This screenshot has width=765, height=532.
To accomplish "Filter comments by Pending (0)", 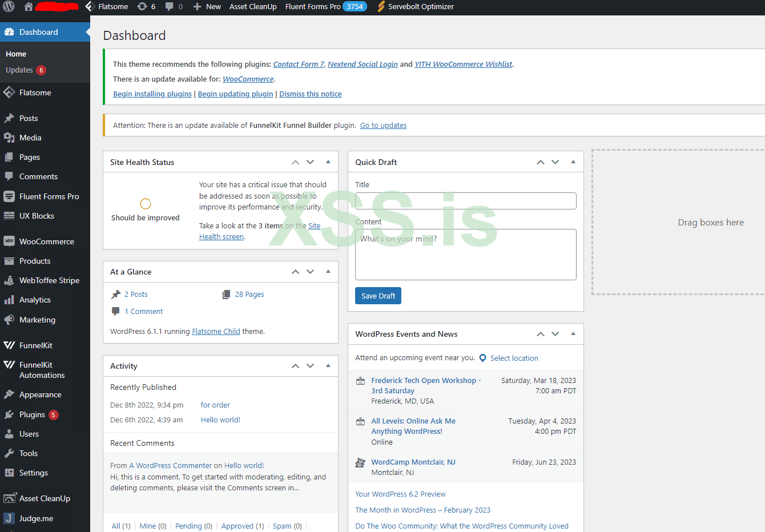I will click(x=194, y=526).
